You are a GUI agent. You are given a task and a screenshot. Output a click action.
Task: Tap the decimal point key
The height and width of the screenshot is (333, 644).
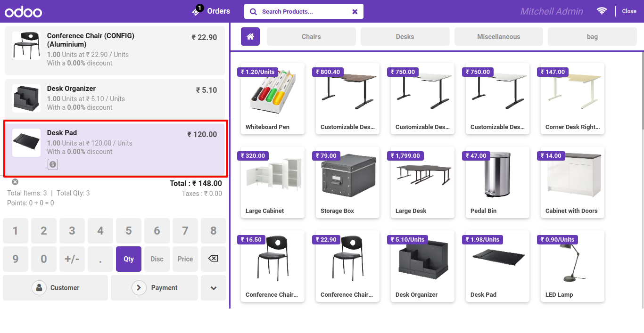pos(100,259)
